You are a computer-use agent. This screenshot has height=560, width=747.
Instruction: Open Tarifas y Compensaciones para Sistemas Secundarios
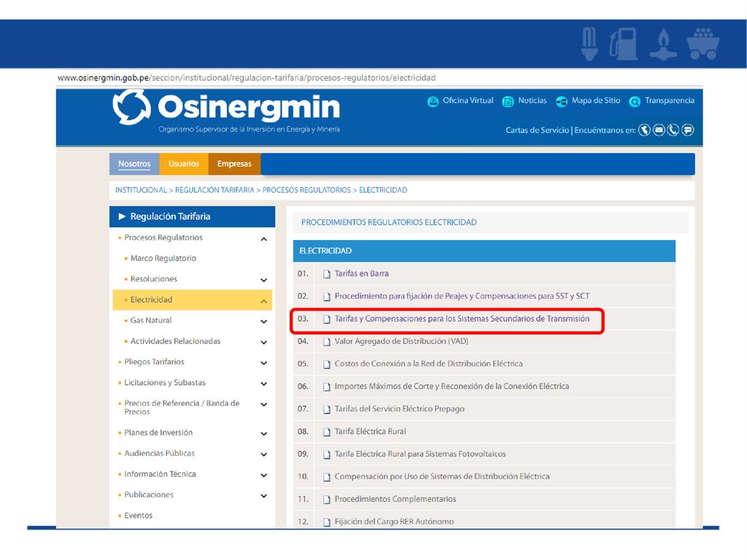click(462, 319)
